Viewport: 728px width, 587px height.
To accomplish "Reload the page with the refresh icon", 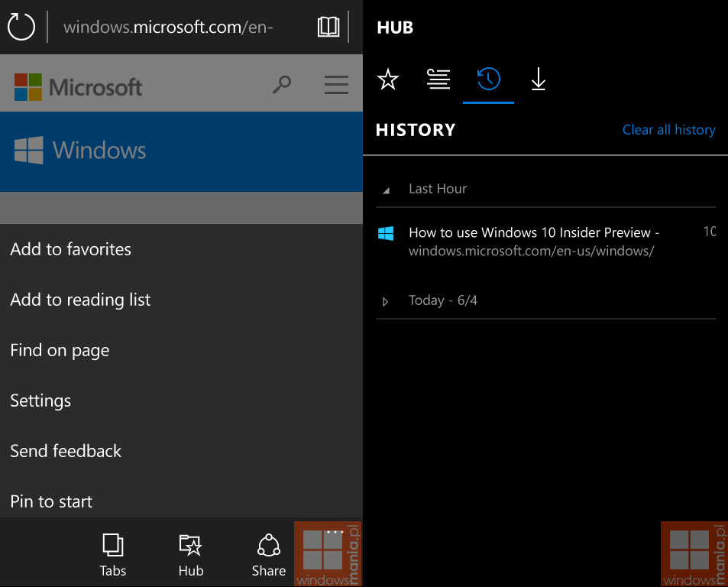I will tap(21, 27).
